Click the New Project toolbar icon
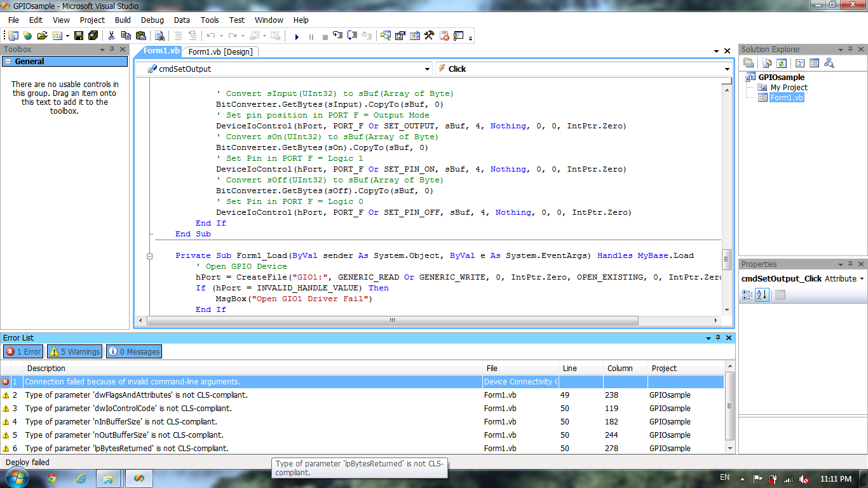Screen dimensions: 868x488 (13, 36)
